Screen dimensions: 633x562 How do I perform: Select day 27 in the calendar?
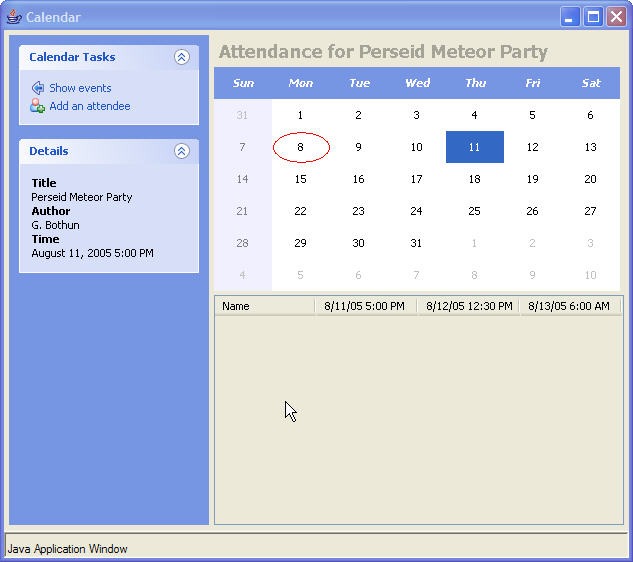click(x=591, y=211)
